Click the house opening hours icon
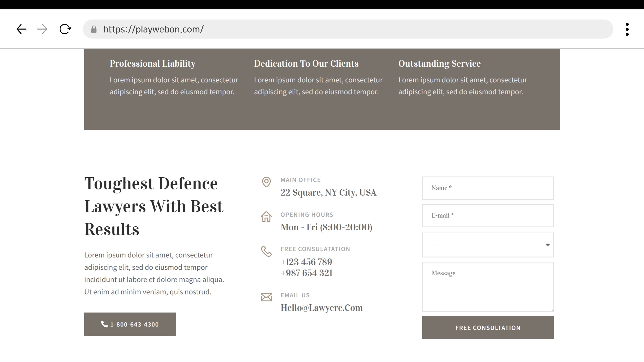The height and width of the screenshot is (362, 644). click(x=266, y=217)
